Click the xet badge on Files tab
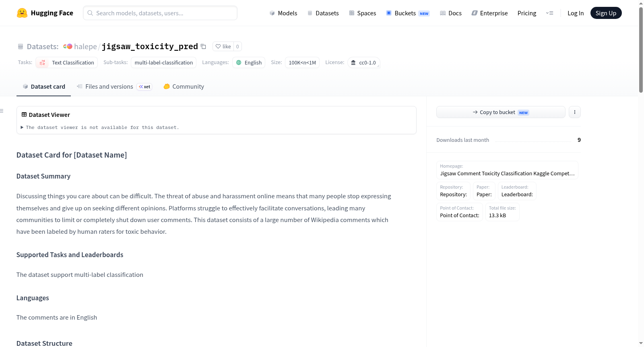The image size is (644, 347). click(144, 87)
